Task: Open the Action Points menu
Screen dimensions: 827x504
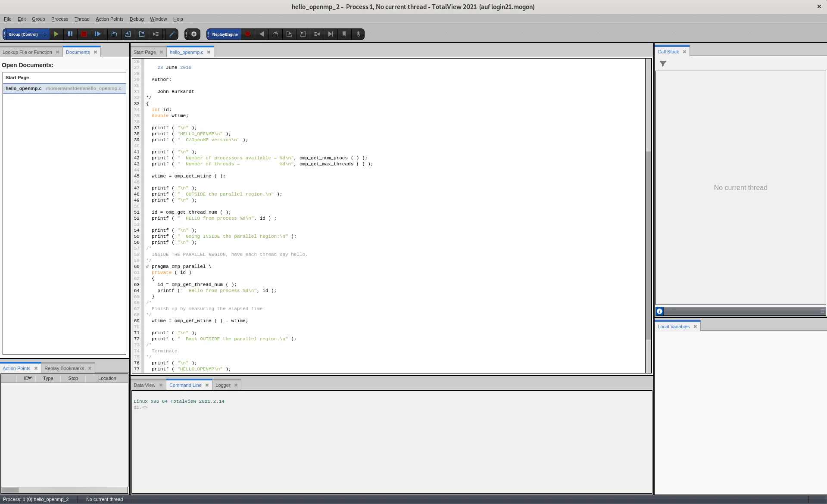Action: [x=109, y=19]
